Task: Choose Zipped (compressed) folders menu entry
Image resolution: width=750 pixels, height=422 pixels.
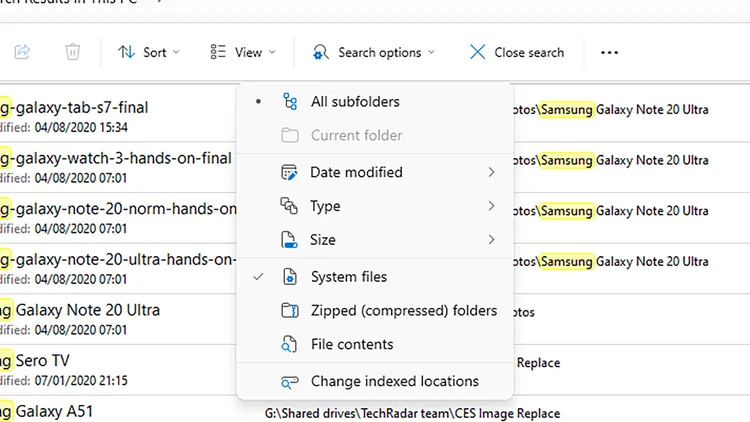Action: click(403, 311)
